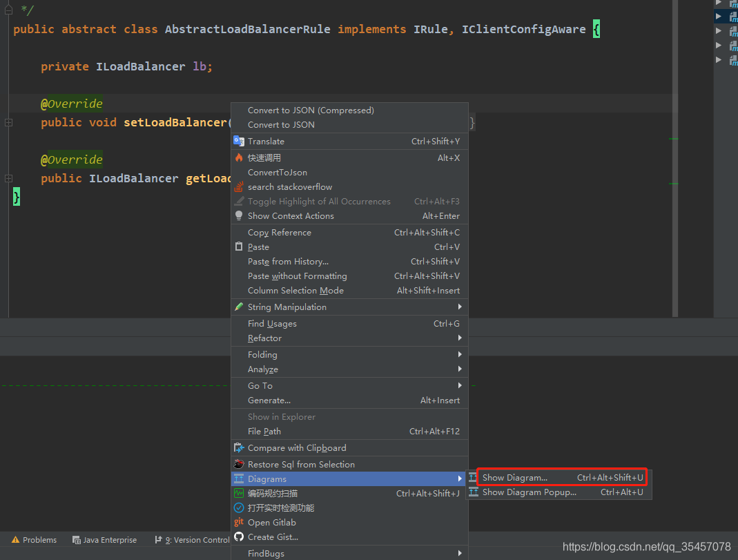Viewport: 738px width, 560px height.
Task: Click the git icon for Open Gitlab
Action: [x=239, y=522]
